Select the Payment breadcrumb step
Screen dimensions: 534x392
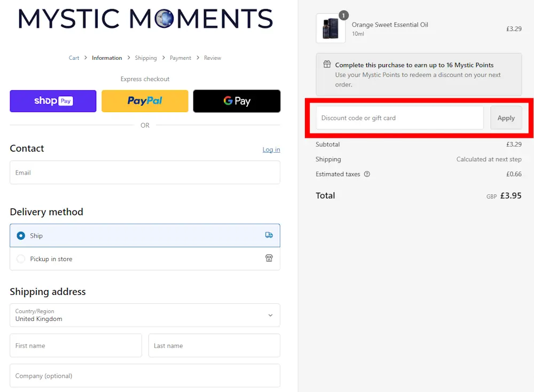tap(180, 58)
